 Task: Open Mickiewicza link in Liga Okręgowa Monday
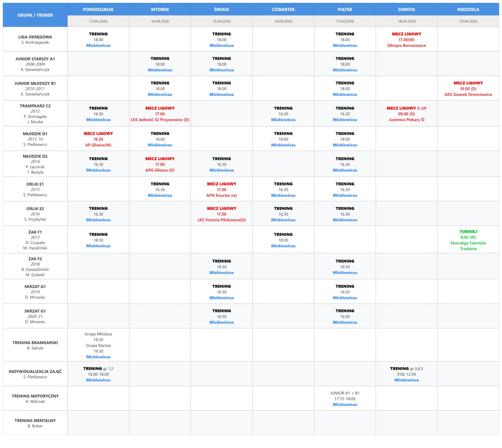[98, 45]
